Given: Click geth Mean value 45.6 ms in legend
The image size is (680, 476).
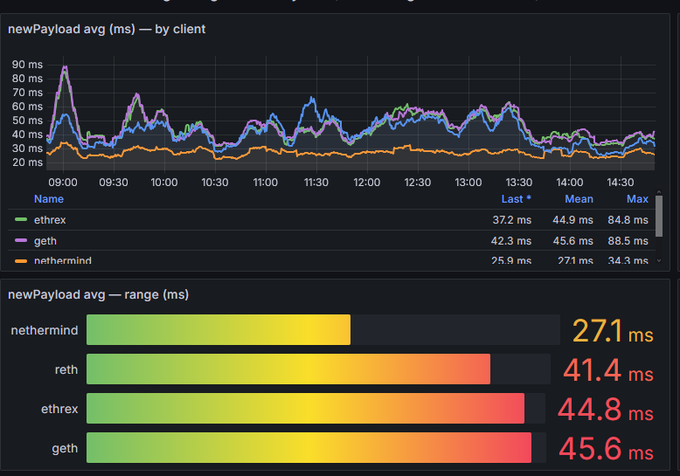Looking at the screenshot, I should point(572,241).
